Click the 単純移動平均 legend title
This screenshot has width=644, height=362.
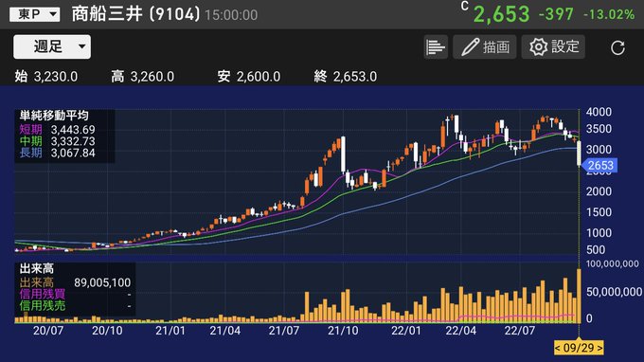tap(54, 116)
